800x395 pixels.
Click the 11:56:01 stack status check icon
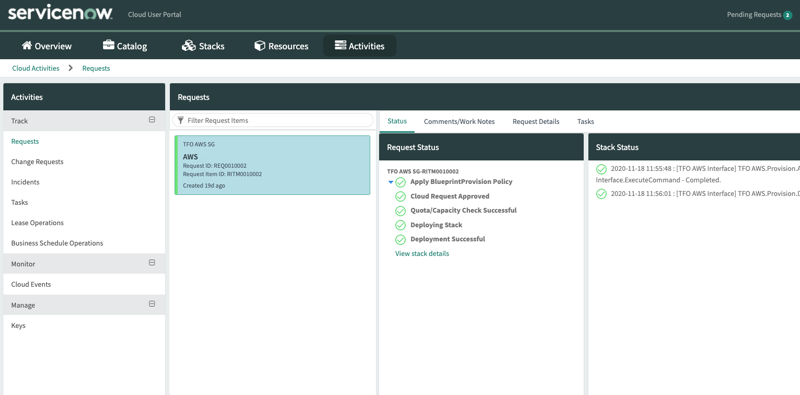tap(602, 194)
